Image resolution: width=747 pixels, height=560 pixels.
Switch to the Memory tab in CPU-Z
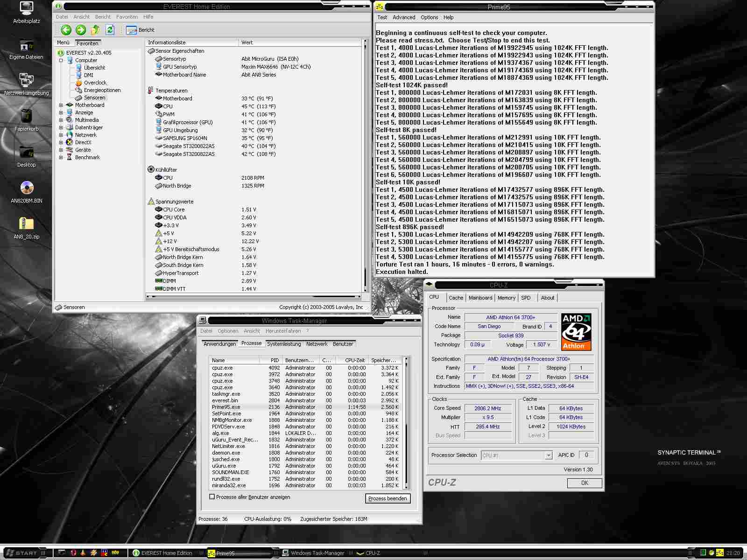point(507,298)
